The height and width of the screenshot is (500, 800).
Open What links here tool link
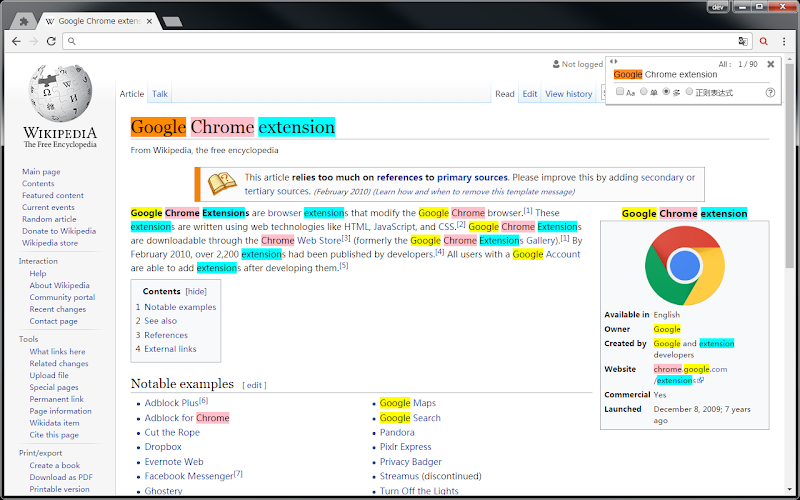[x=57, y=352]
